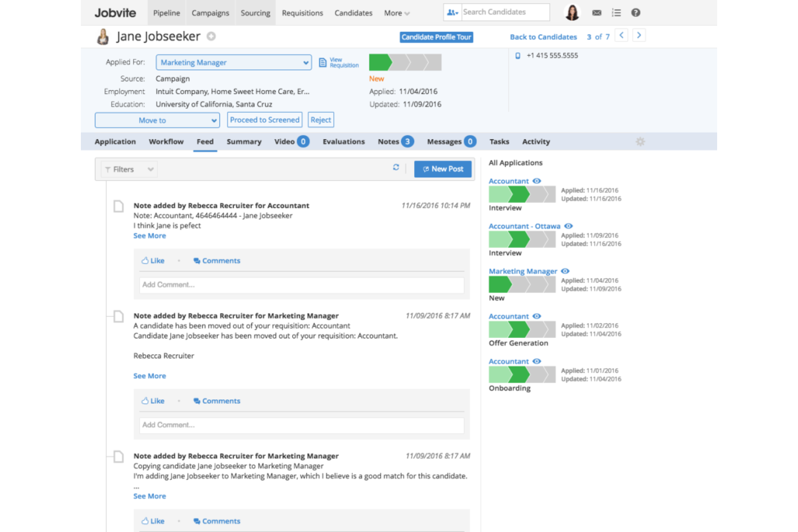This screenshot has width=798, height=532.
Task: Open Help via the question mark icon
Action: coord(636,12)
